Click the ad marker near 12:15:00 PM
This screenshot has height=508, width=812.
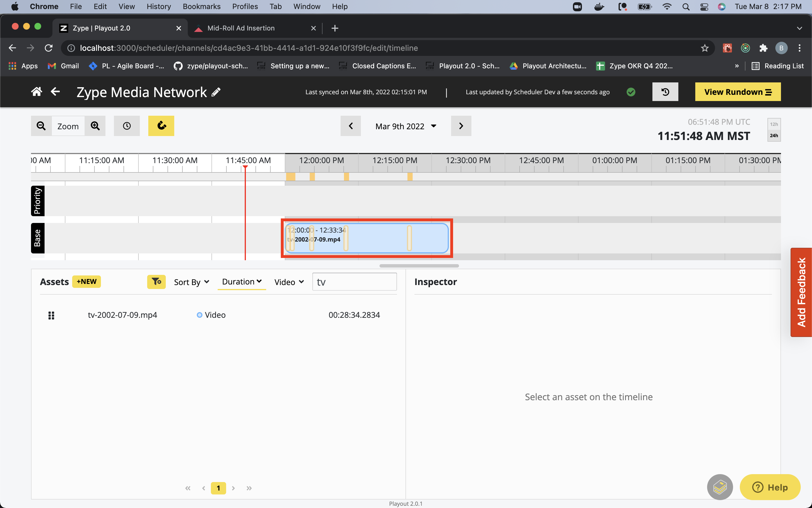pyautogui.click(x=410, y=177)
